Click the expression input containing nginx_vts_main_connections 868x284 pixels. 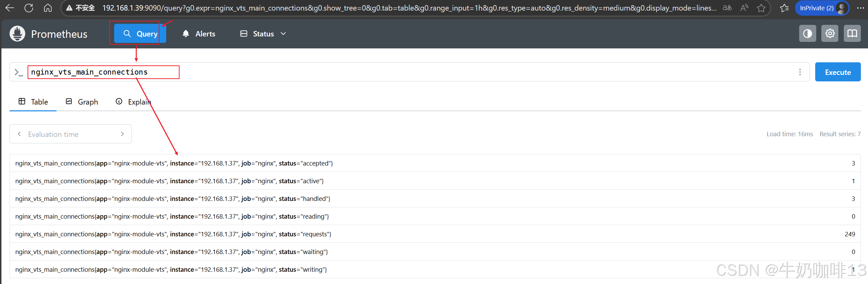409,72
